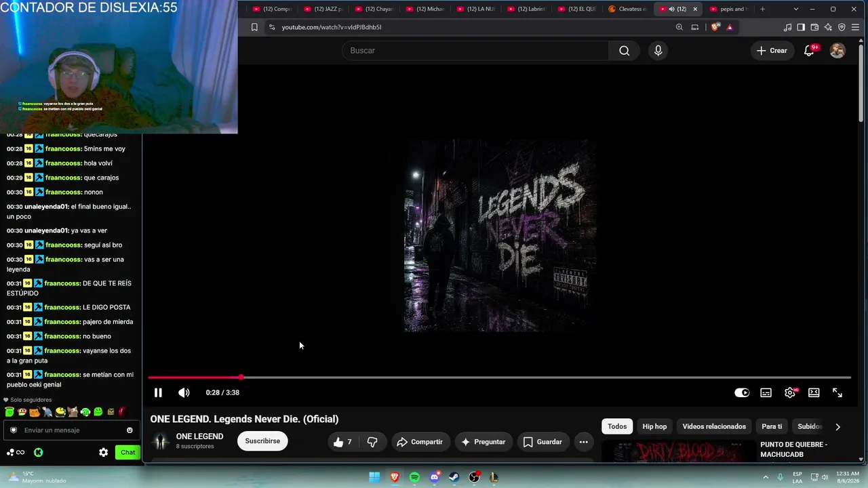This screenshot has height=488, width=868.
Task: Switch to the pepis and browser tab
Action: click(729, 9)
